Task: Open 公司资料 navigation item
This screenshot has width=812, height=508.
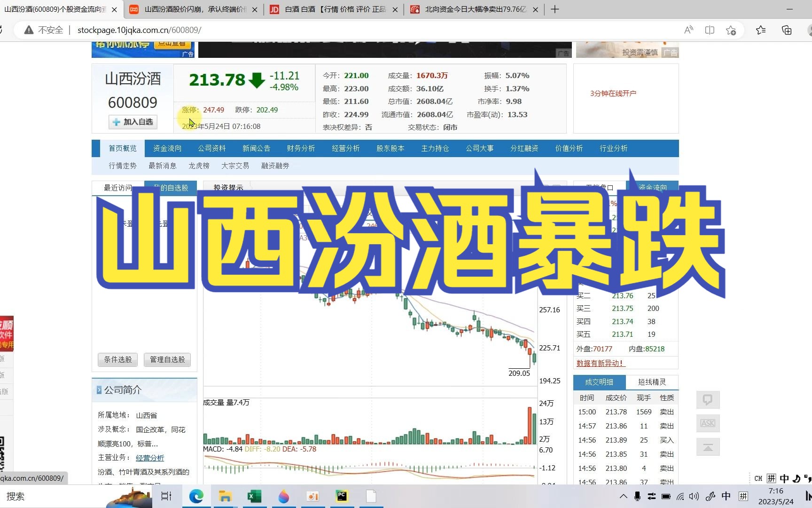Action: [212, 148]
